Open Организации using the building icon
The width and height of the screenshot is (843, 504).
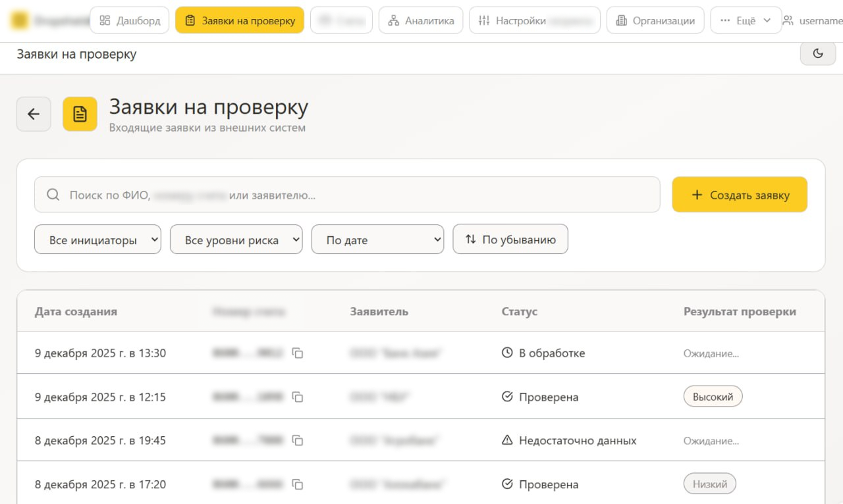pyautogui.click(x=619, y=20)
